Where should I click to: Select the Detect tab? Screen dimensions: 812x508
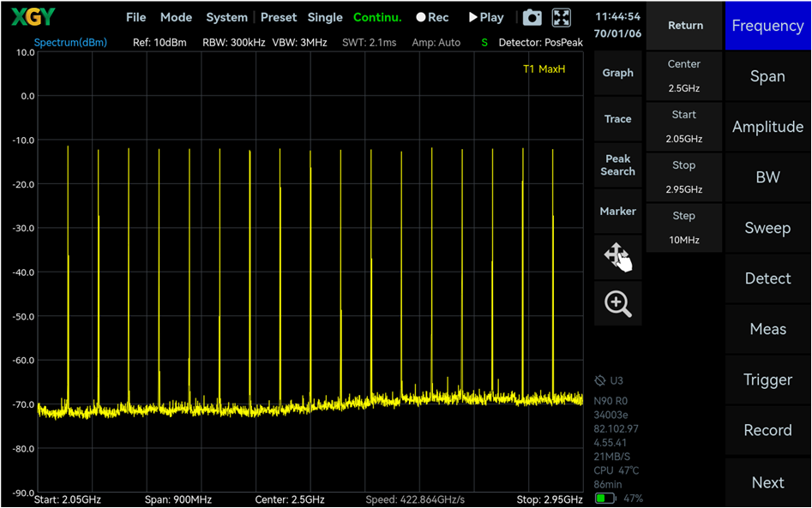(767, 278)
